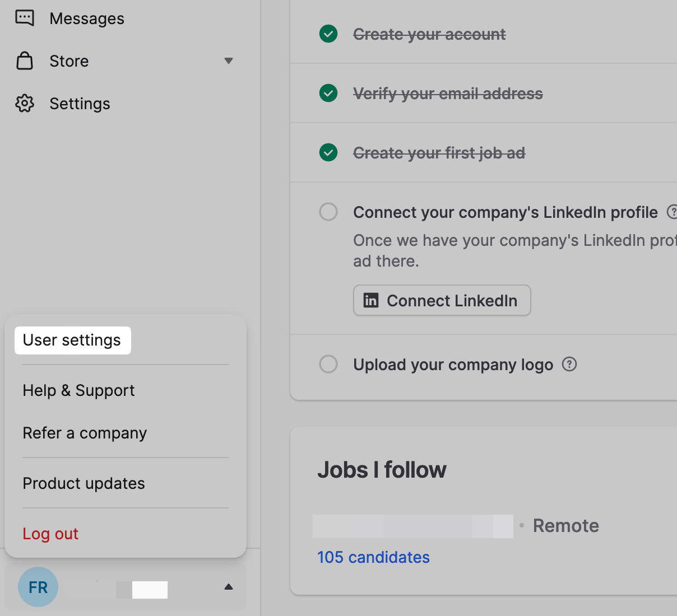This screenshot has width=677, height=616.
Task: Click the Store shopping bag icon
Action: point(25,60)
